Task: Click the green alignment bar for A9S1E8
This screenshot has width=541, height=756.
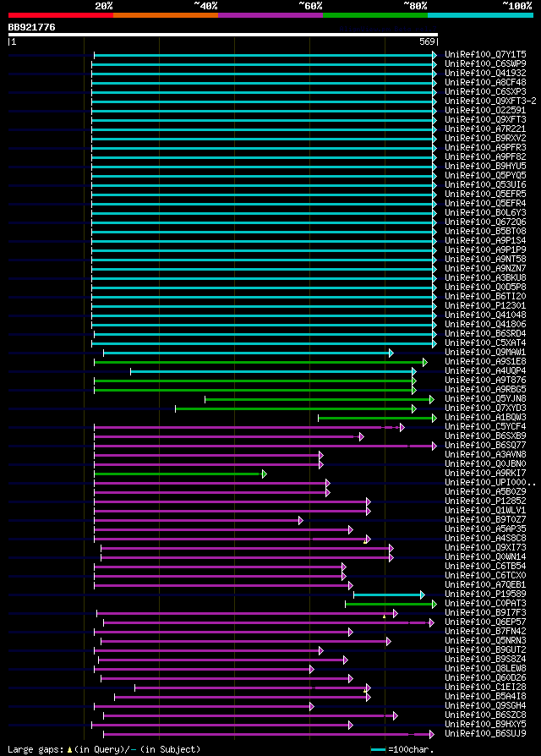Action: tap(260, 363)
